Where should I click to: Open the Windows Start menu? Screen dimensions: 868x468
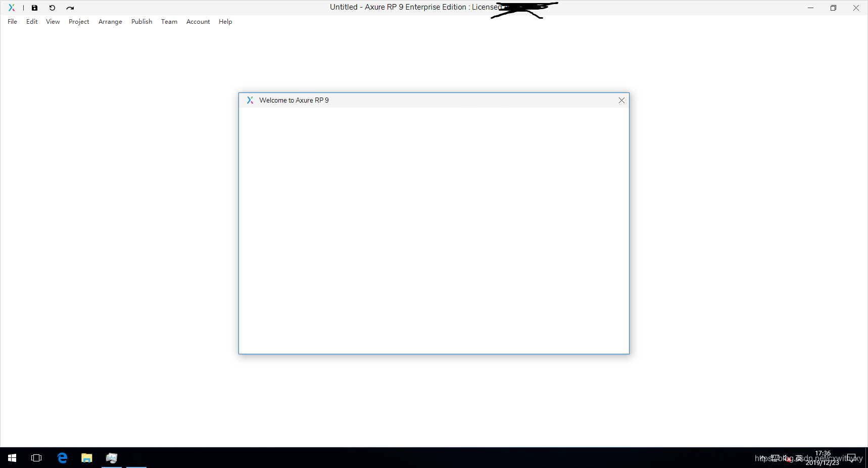point(12,458)
